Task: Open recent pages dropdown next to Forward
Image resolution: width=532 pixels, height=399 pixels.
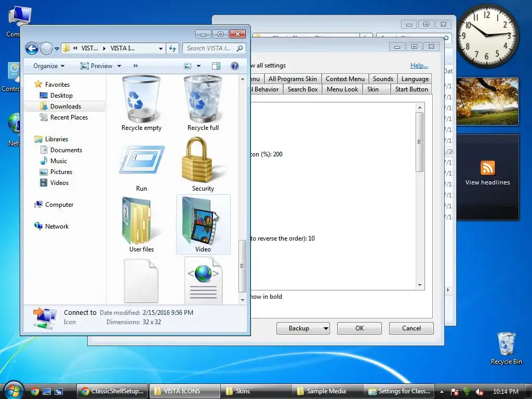Action: point(57,48)
